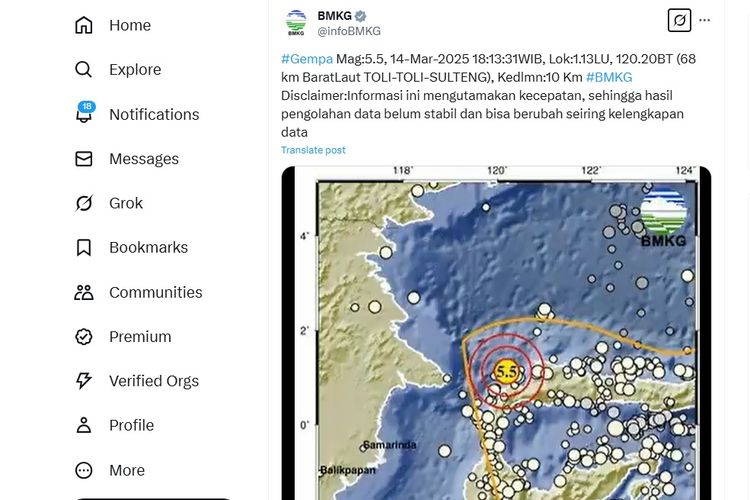The height and width of the screenshot is (500, 750).
Task: Open Messages from sidebar label
Action: pyautogui.click(x=144, y=158)
